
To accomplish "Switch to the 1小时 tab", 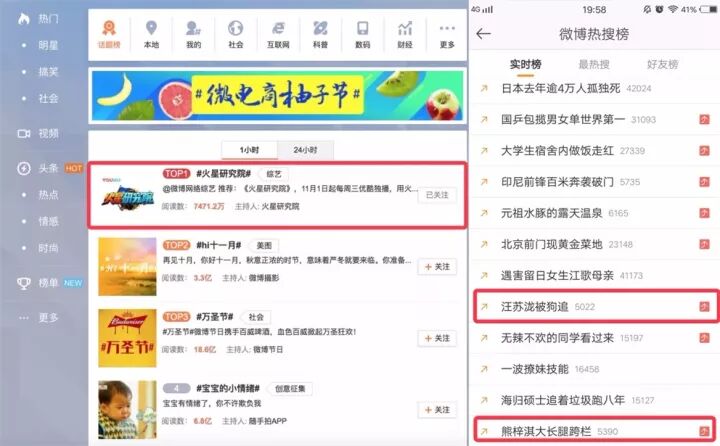I will (249, 150).
